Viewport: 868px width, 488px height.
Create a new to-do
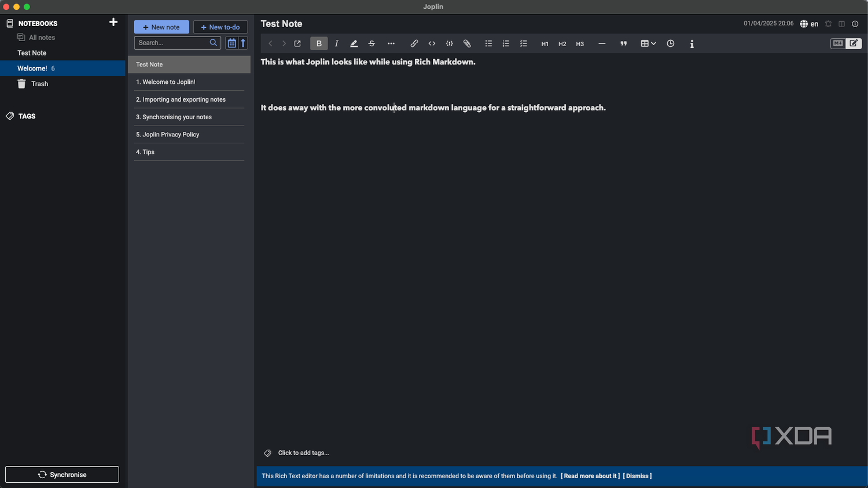click(220, 27)
